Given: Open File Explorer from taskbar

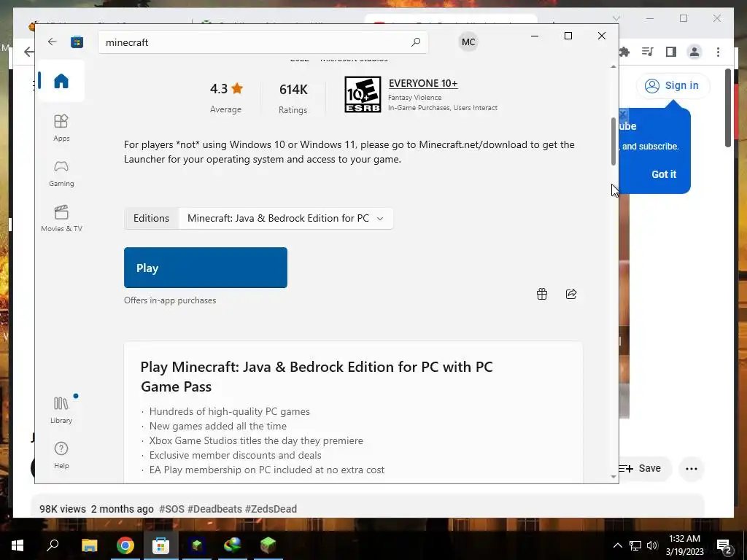Looking at the screenshot, I should (x=89, y=545).
